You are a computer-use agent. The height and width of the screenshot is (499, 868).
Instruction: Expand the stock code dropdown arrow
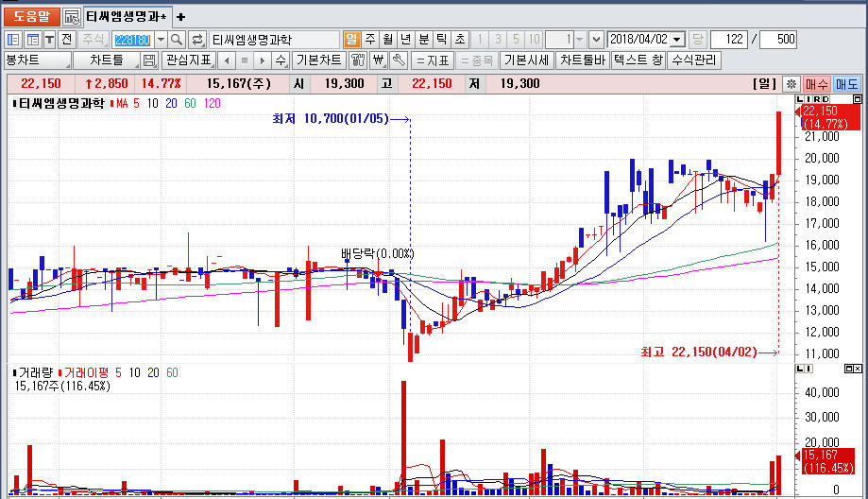tap(161, 40)
